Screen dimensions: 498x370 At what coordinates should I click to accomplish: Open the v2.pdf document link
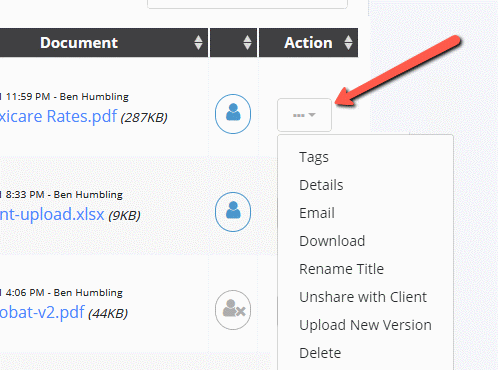[x=42, y=312]
